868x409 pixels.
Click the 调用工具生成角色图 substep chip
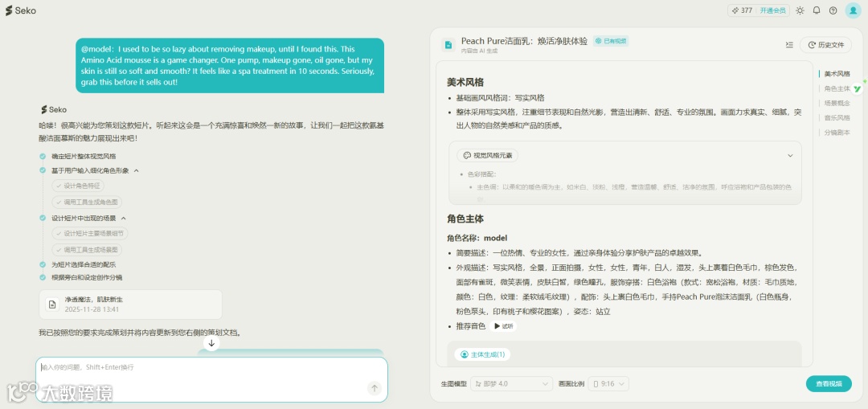pyautogui.click(x=87, y=202)
